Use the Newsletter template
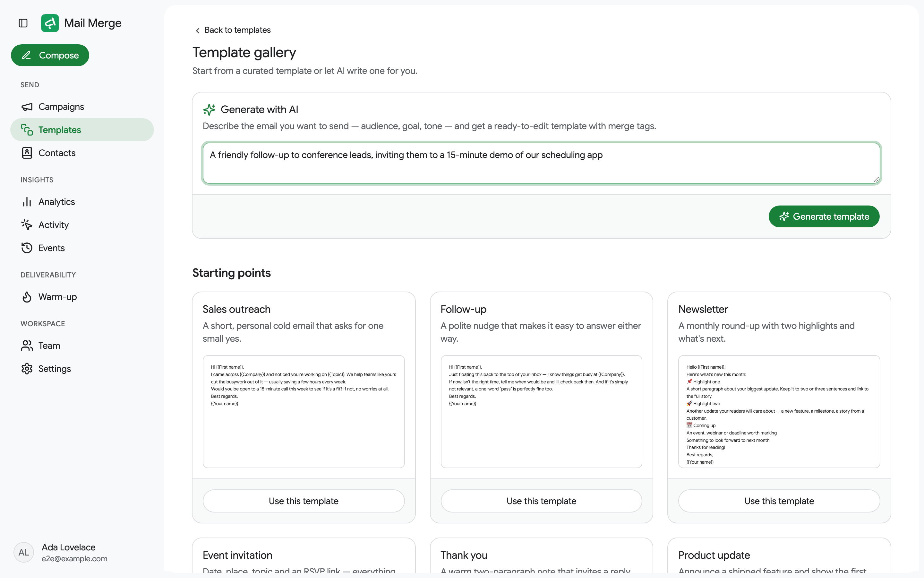This screenshot has height=578, width=924. (x=779, y=501)
